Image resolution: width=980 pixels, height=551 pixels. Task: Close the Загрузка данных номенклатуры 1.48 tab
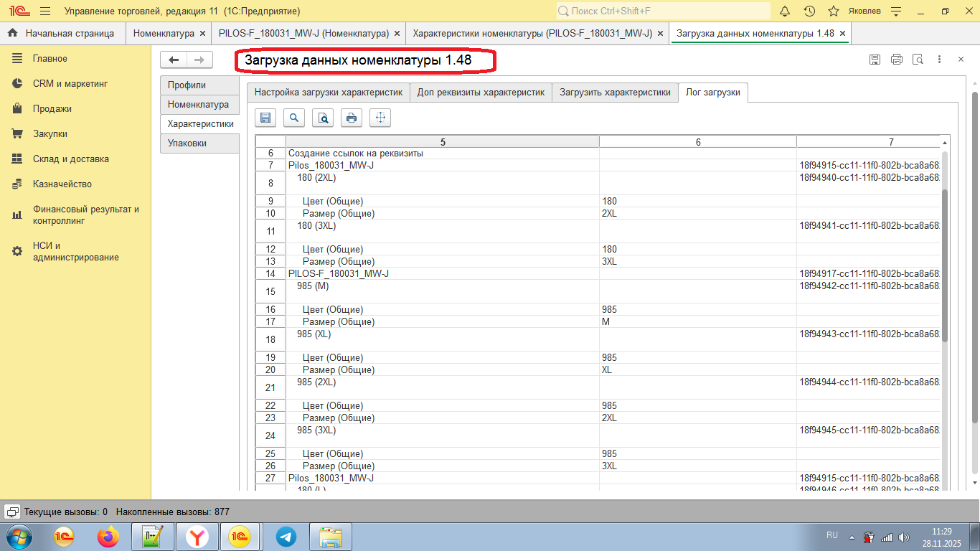[x=842, y=33]
